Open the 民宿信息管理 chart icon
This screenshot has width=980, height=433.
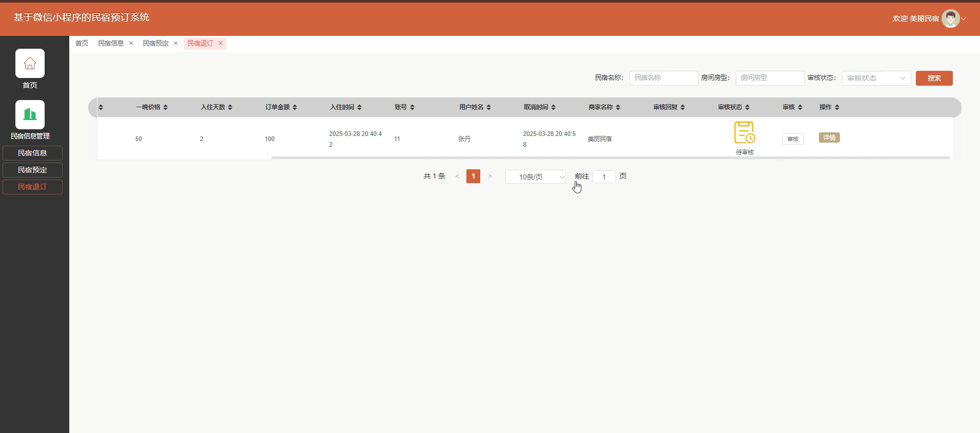point(30,114)
